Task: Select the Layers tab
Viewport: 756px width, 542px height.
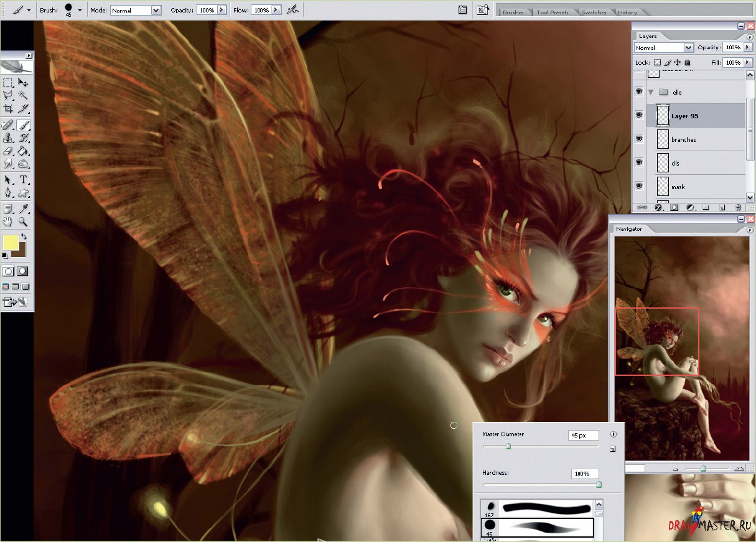Action: pyautogui.click(x=648, y=36)
